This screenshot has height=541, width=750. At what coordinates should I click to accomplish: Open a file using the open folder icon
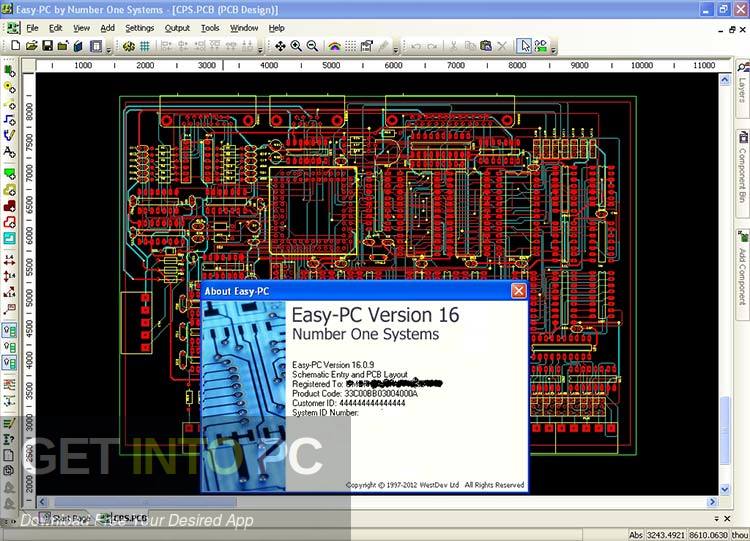pyautogui.click(x=32, y=46)
